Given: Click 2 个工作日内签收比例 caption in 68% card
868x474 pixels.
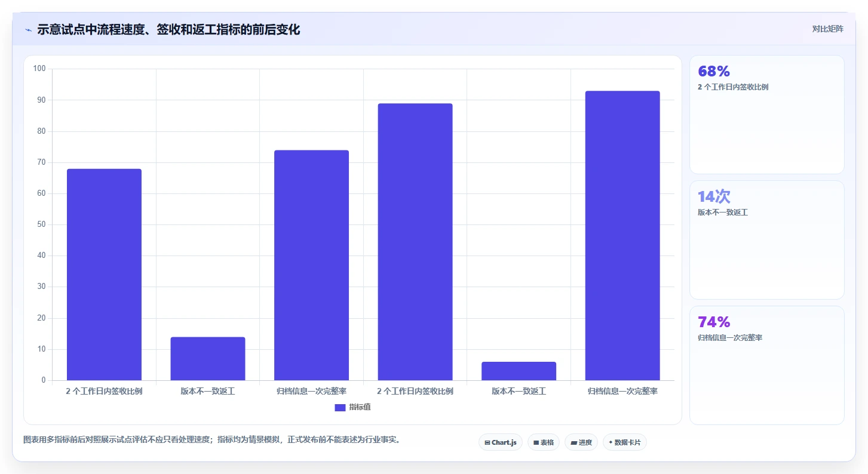Looking at the screenshot, I should coord(733,87).
